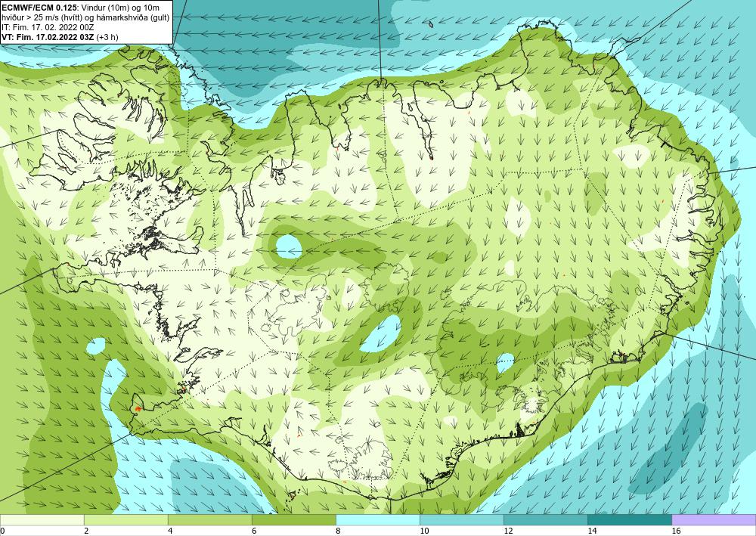756x536 pixels.
Task: Click legend scale label '4'
Action: (x=169, y=531)
